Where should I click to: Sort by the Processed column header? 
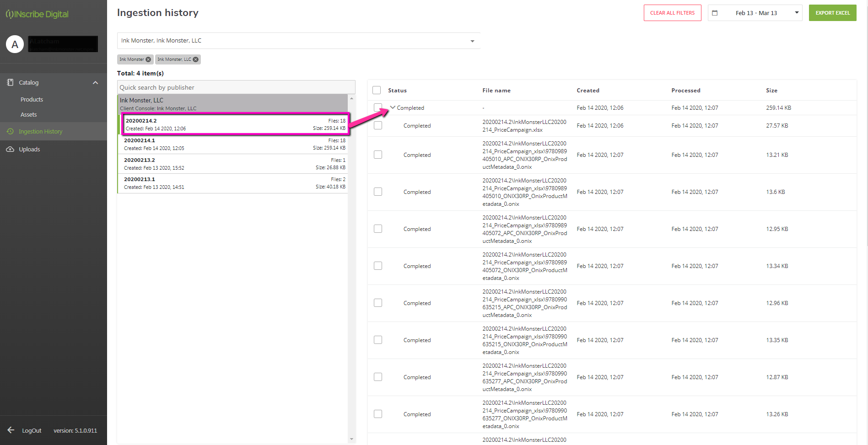(x=685, y=90)
